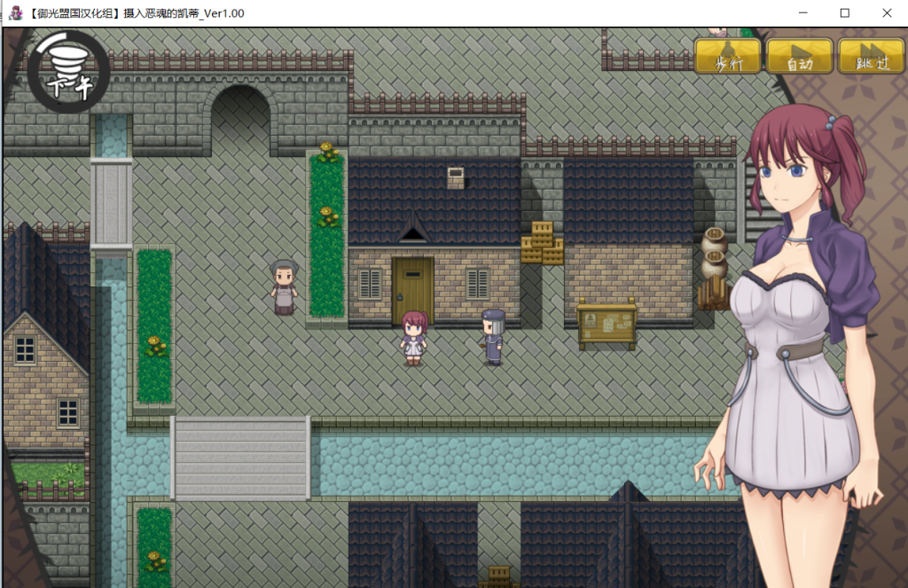
Task: Inspect the wooden notice board
Action: pos(607,324)
